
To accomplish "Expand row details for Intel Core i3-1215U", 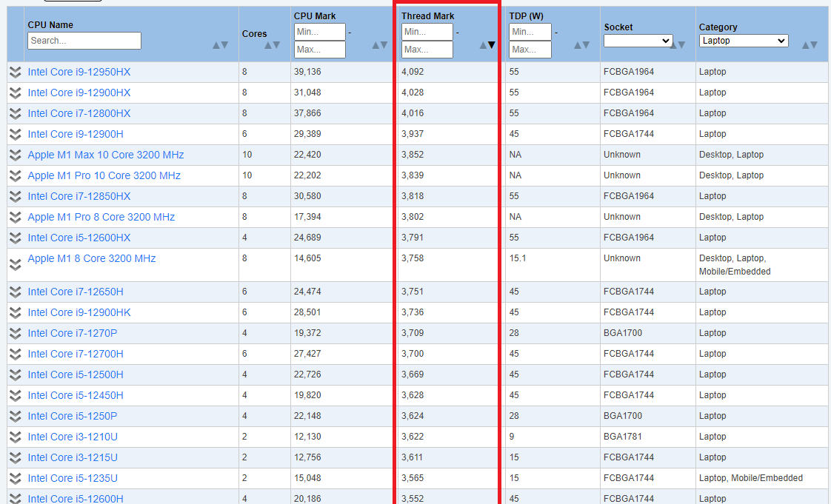I will coord(16,457).
